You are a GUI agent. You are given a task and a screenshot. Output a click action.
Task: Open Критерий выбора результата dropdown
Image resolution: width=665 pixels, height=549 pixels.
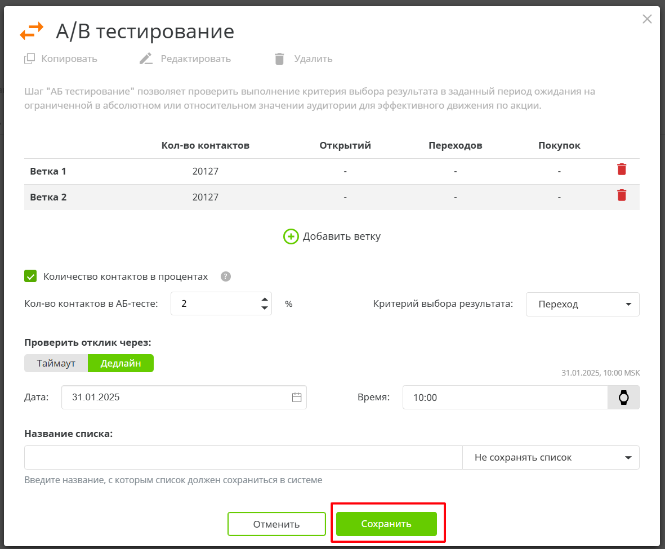583,304
